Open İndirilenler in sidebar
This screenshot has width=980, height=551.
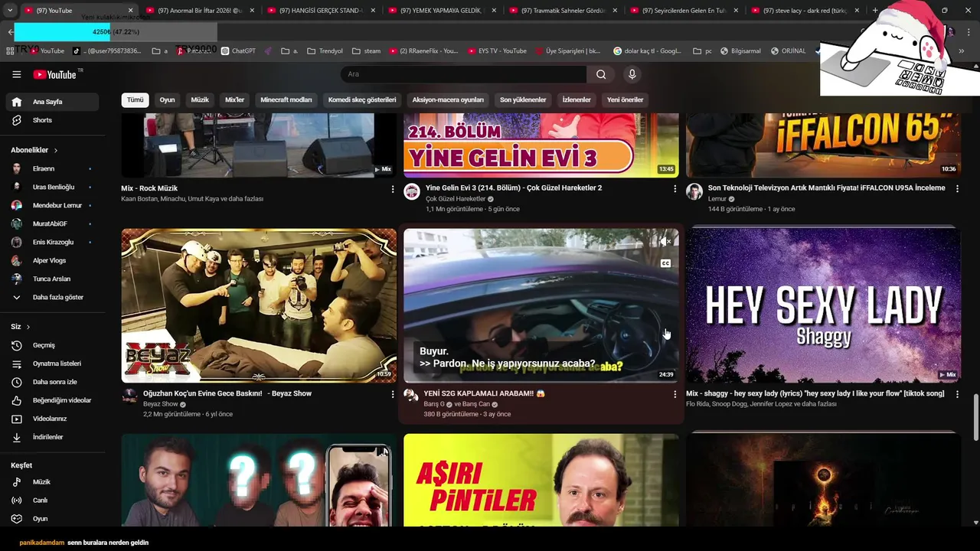tap(52, 437)
